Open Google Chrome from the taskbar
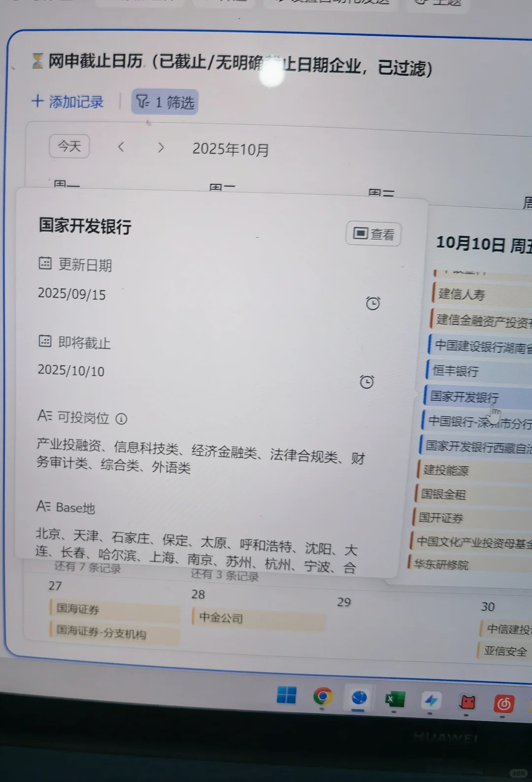The height and width of the screenshot is (782, 532). 323,696
